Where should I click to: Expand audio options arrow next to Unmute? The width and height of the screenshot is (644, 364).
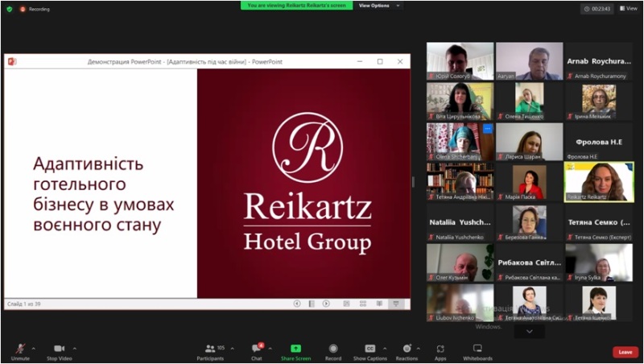[x=34, y=348]
